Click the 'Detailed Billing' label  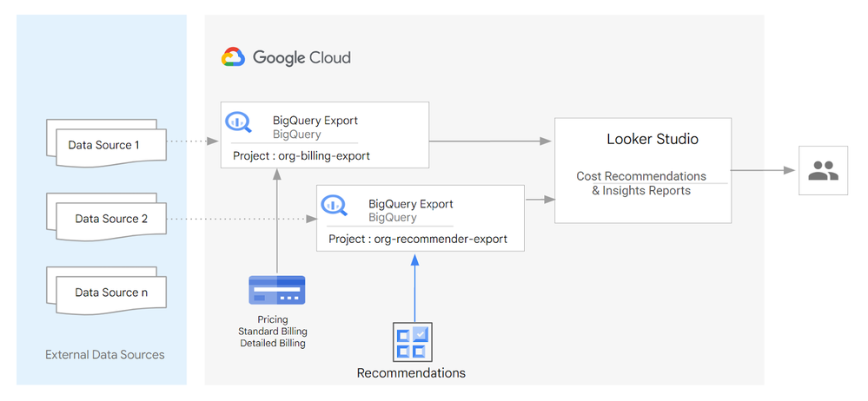tap(272, 343)
